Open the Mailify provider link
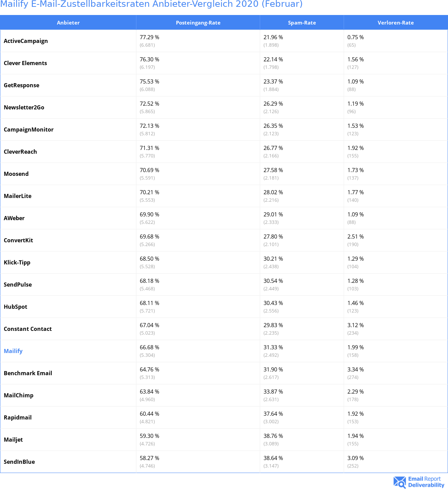 (x=13, y=351)
